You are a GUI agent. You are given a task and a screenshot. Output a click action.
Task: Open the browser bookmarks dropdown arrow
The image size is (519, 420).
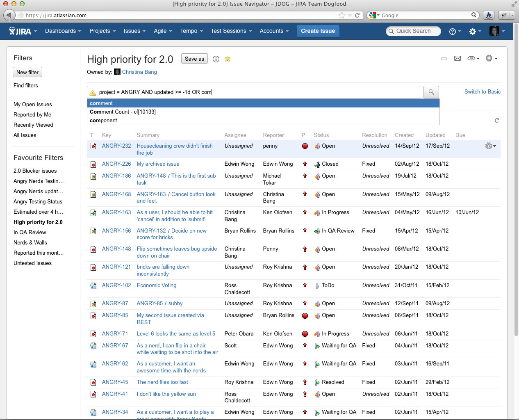click(x=350, y=15)
